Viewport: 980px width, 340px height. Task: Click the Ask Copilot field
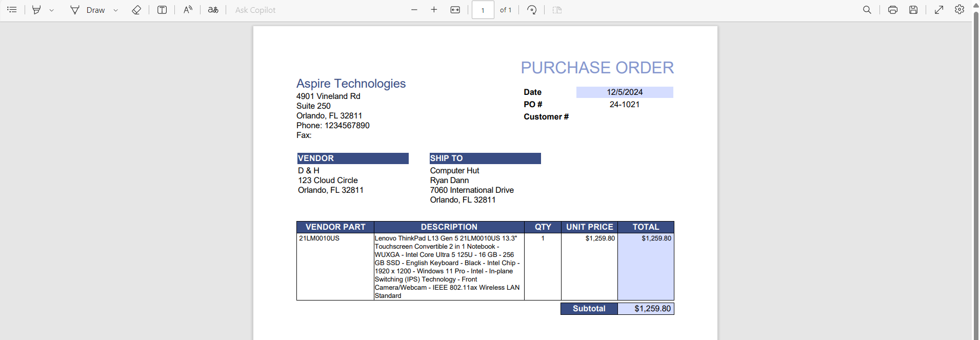pos(255,10)
